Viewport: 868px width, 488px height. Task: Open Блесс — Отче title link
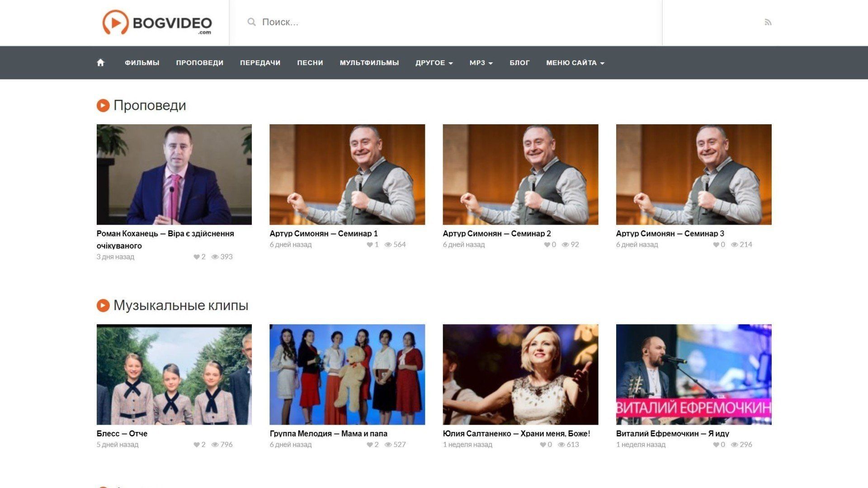[x=122, y=434]
